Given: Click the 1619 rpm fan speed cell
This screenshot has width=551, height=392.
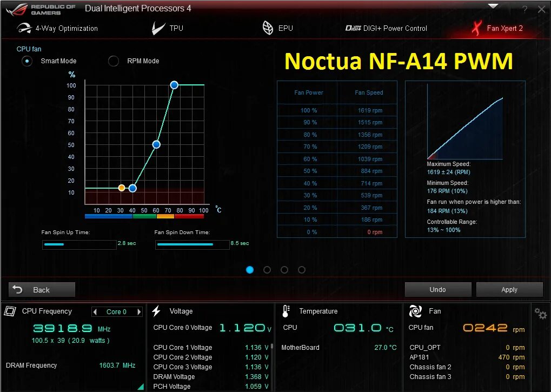Looking at the screenshot, I should pyautogui.click(x=370, y=110).
